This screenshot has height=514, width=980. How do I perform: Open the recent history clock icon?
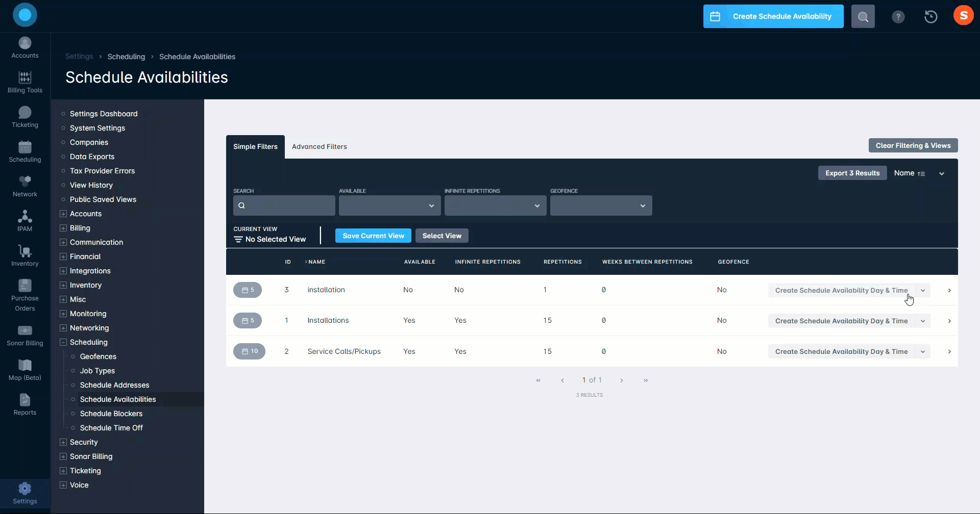coord(931,17)
